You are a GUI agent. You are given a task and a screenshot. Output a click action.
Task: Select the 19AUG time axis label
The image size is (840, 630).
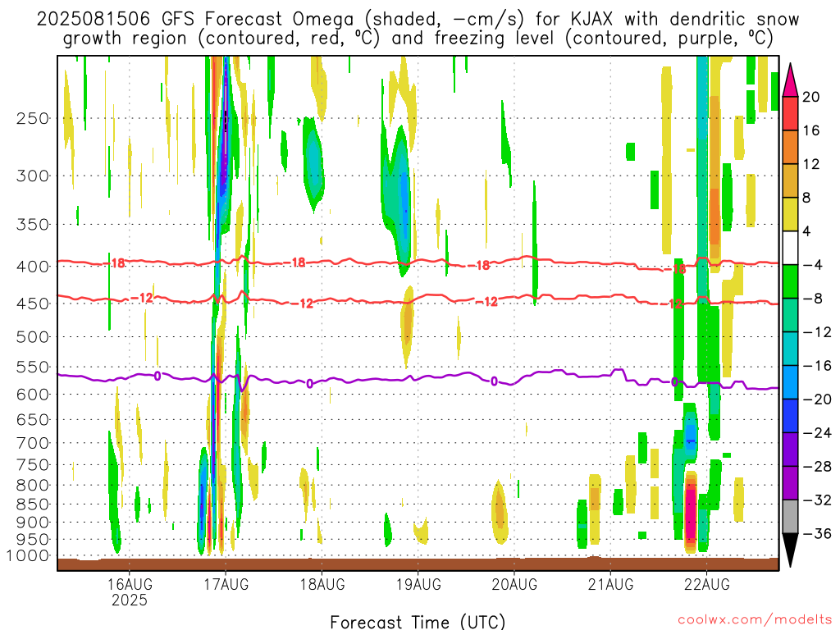pos(418,584)
